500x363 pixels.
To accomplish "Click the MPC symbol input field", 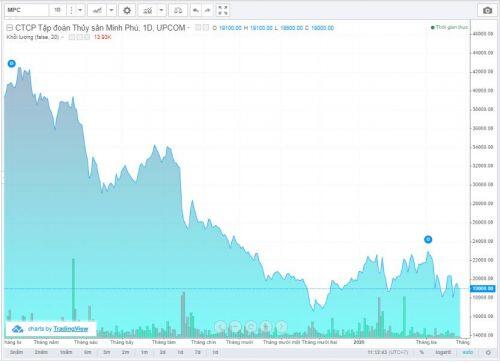I will [27, 10].
